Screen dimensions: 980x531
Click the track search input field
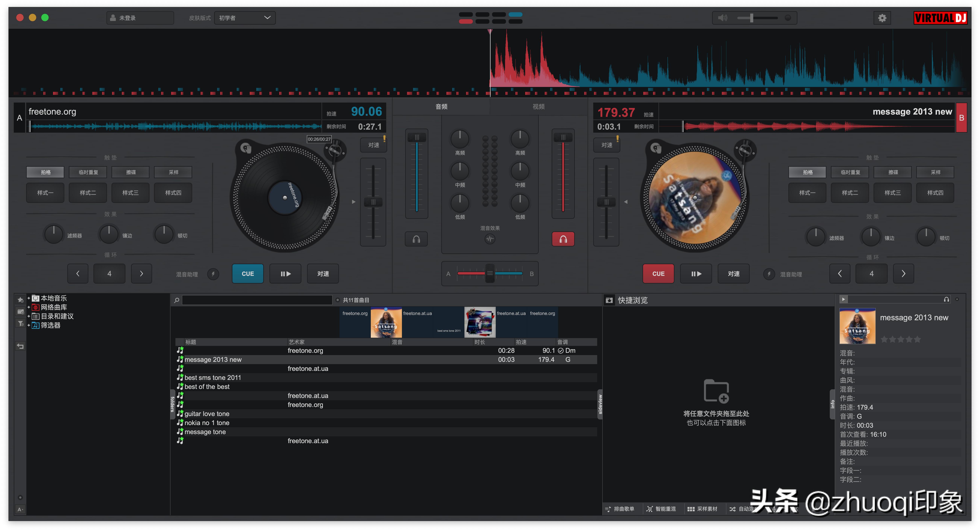257,300
